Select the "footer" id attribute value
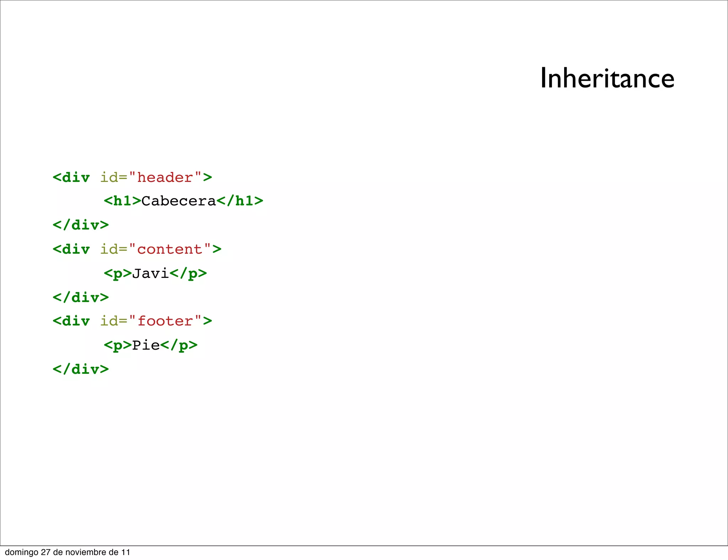Image resolution: width=728 pixels, height=560 pixels. click(x=165, y=321)
